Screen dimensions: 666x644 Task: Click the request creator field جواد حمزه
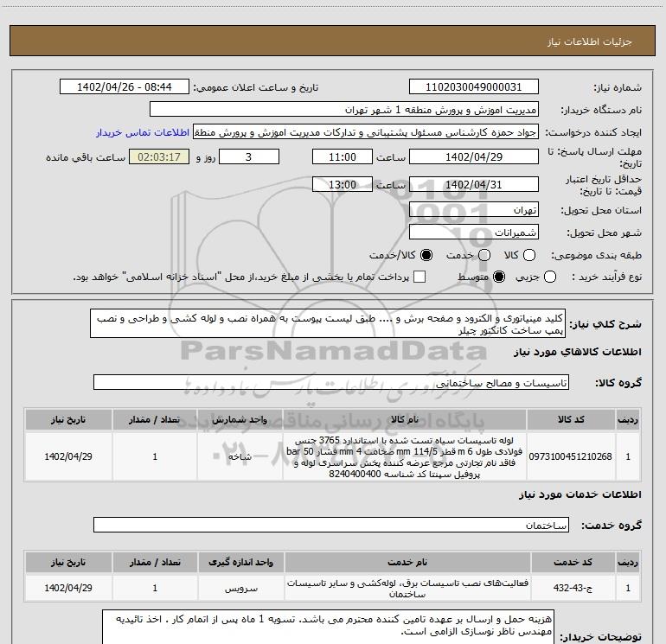366,132
